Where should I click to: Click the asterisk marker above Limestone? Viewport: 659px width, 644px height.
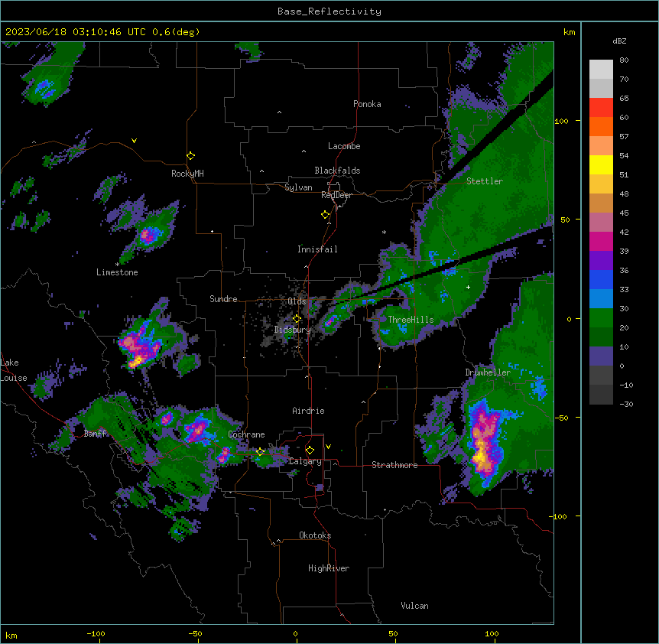(117, 265)
